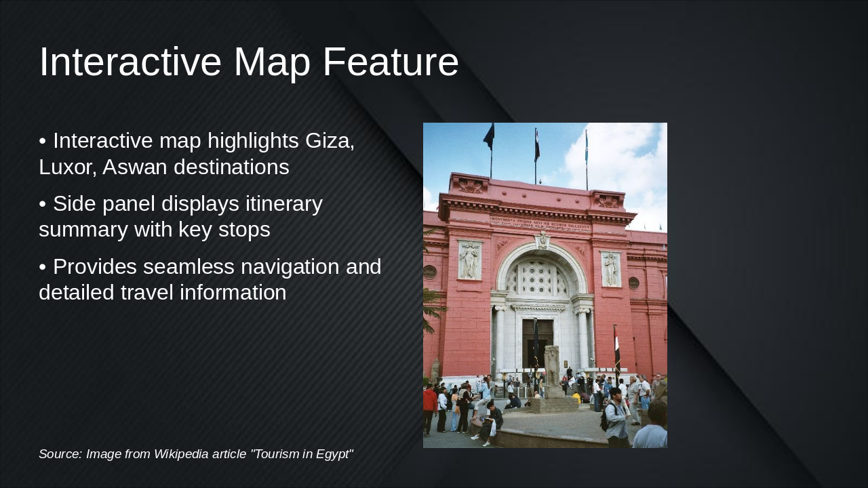Image resolution: width=868 pixels, height=488 pixels.
Task: Click the arched window above the museum entrance
Action: click(542, 278)
